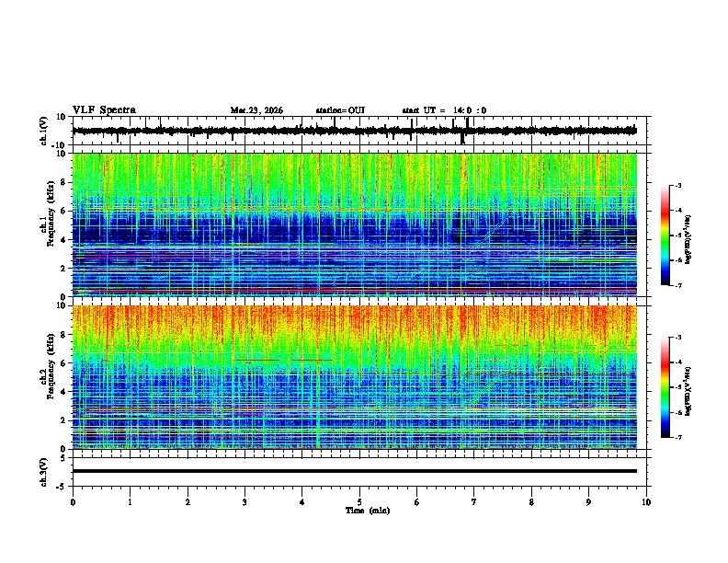Viewport: 728px width, 563px height.
Task: Click the date text "Mar.23, 2026"
Action: pos(256,110)
